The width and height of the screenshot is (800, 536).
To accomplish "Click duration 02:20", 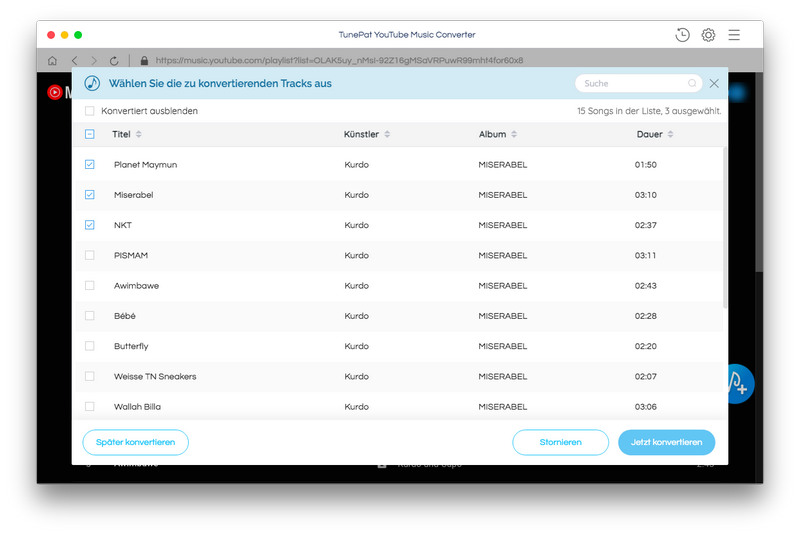I will (645, 346).
